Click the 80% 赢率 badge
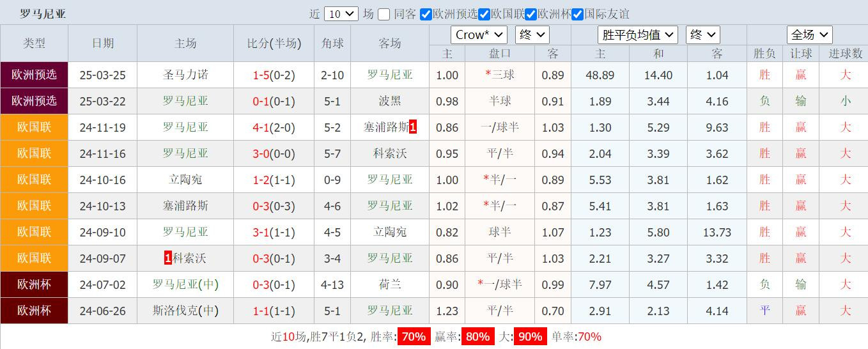 [478, 337]
